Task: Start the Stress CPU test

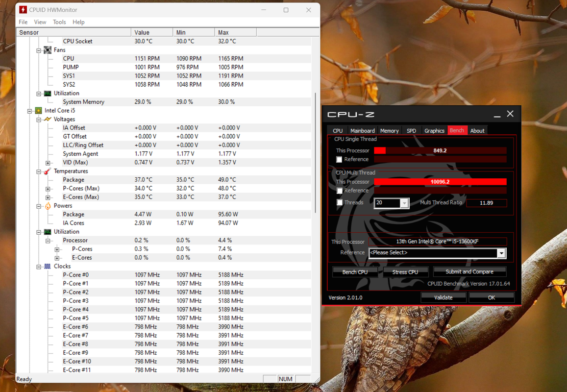Action: pyautogui.click(x=405, y=272)
